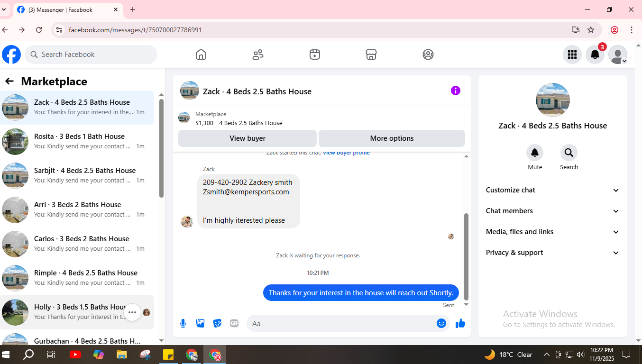The width and height of the screenshot is (642, 364).
Task: Open the Chrome profile icon in toolbar
Action: pyautogui.click(x=614, y=30)
